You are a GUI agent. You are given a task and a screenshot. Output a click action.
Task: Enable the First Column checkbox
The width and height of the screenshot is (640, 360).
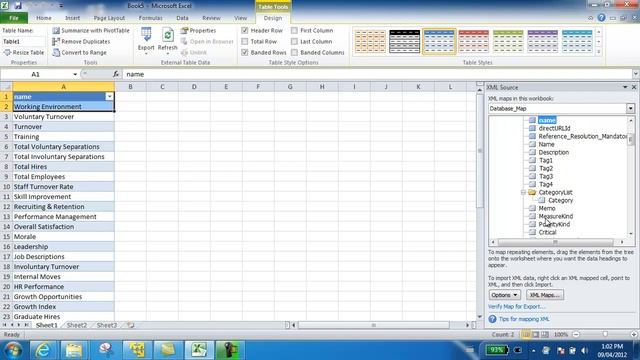(294, 31)
